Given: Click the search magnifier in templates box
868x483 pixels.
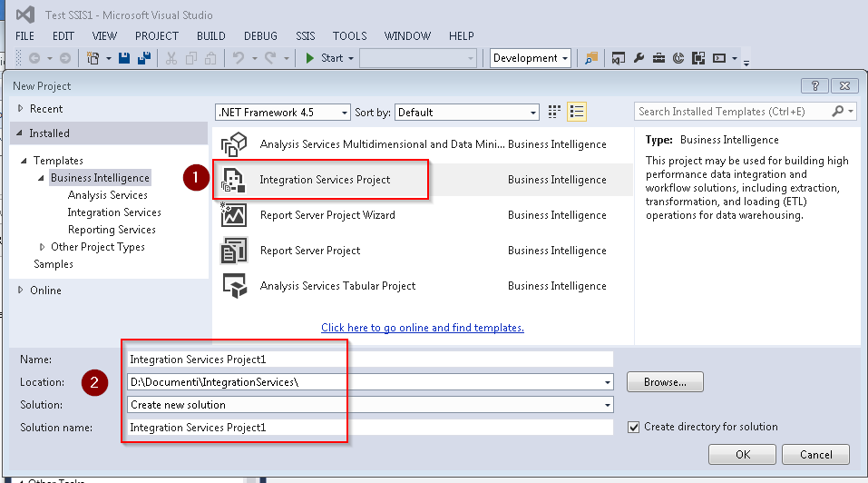Looking at the screenshot, I should 838,112.
